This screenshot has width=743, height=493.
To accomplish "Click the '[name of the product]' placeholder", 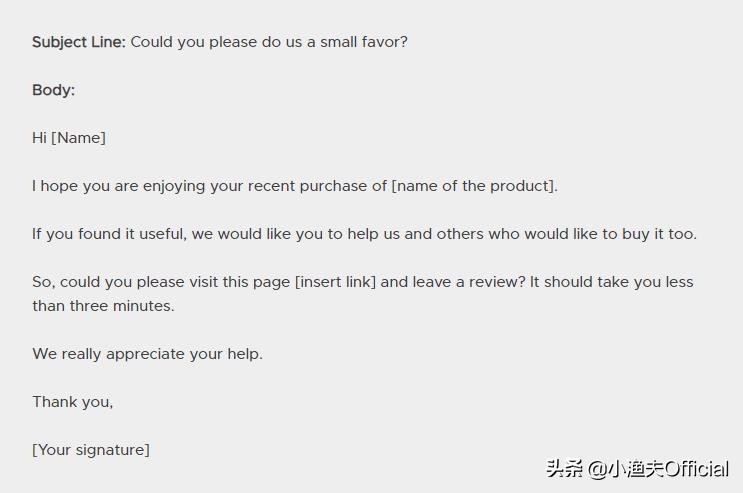I will pyautogui.click(x=474, y=186).
